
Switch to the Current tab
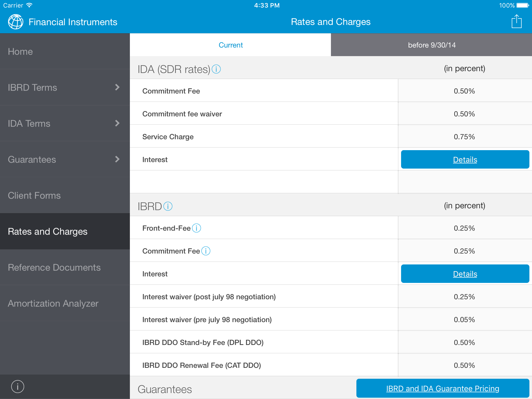tap(230, 45)
